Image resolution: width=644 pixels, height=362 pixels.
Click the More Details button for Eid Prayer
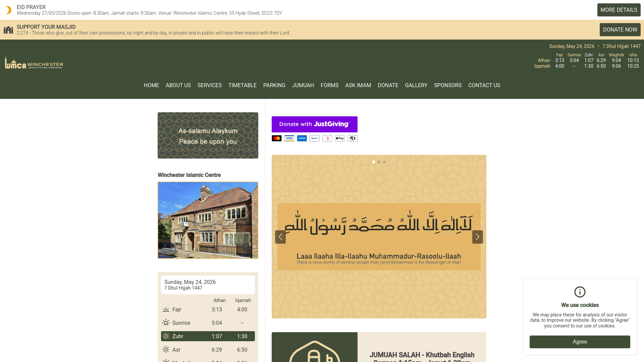(x=619, y=10)
